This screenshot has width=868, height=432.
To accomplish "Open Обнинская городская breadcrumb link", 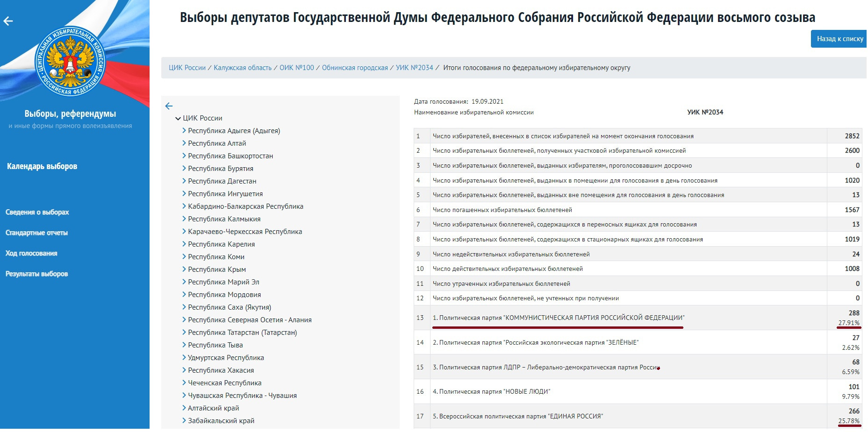I will pyautogui.click(x=355, y=68).
